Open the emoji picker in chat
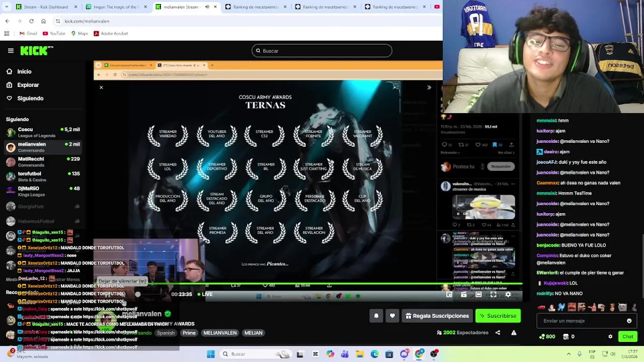 tap(629, 321)
